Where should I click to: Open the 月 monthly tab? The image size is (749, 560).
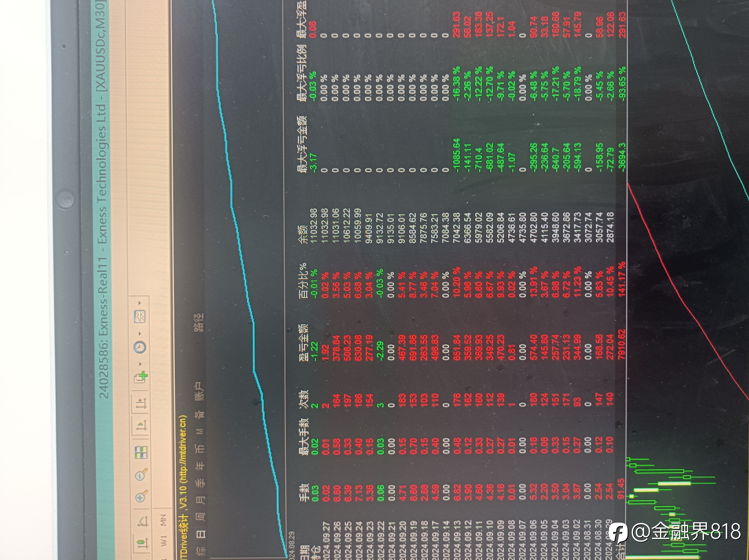pos(201,500)
